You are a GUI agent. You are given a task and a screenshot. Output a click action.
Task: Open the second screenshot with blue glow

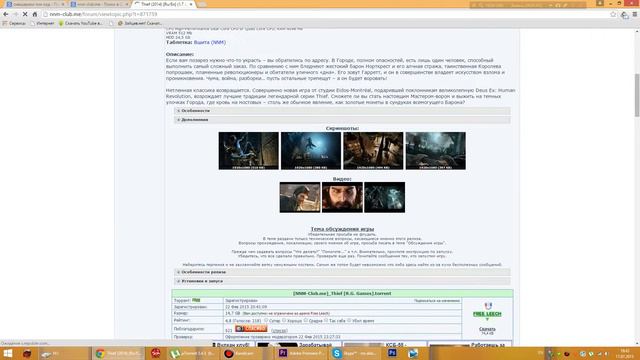[311, 151]
